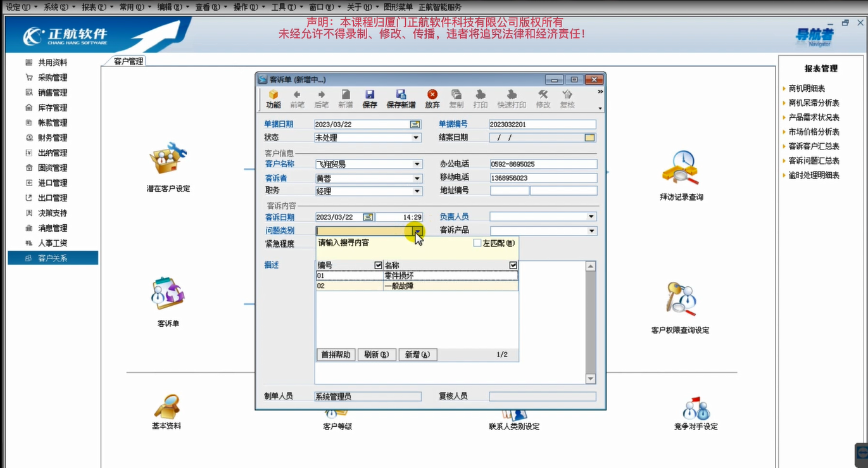Click the 描述 scrollbar down arrow
The width and height of the screenshot is (868, 468).
[x=590, y=379]
